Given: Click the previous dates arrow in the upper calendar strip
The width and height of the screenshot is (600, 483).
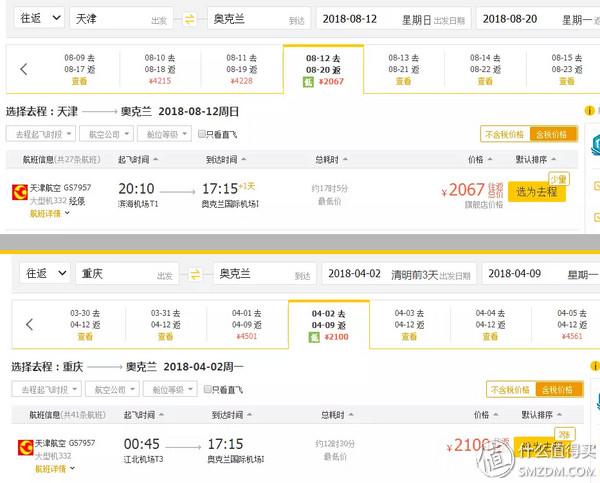Looking at the screenshot, I should 24,69.
